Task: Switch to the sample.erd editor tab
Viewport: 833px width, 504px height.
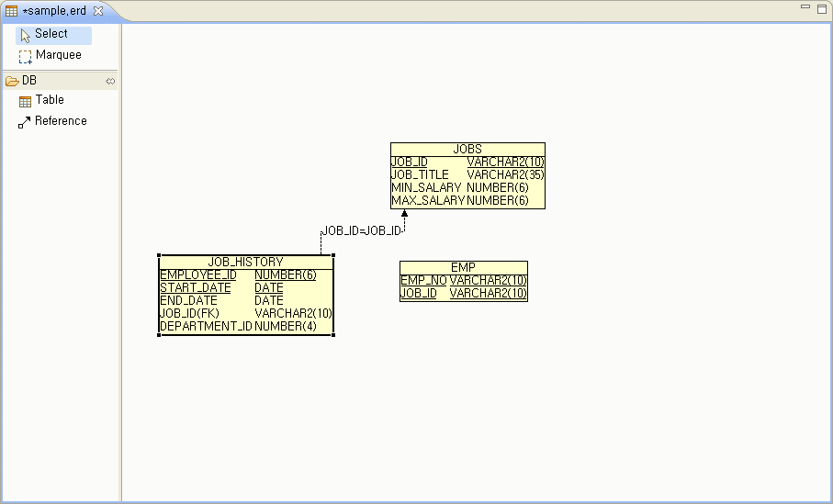Action: [x=55, y=11]
